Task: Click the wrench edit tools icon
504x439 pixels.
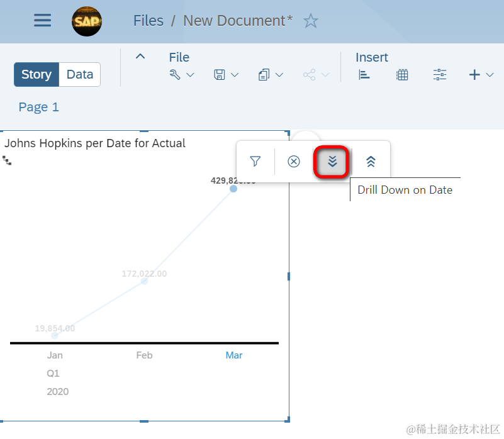Action: [x=175, y=75]
